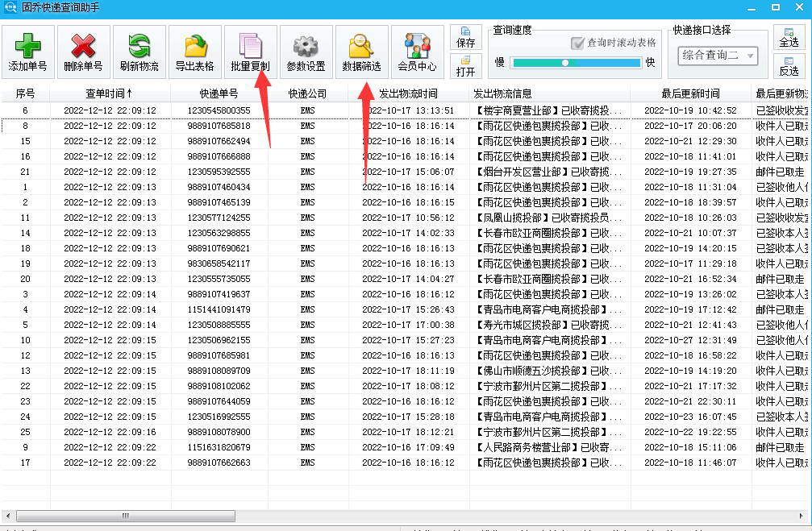Click the 【寿光市城区揽投部】 logistics info cell

[548, 325]
